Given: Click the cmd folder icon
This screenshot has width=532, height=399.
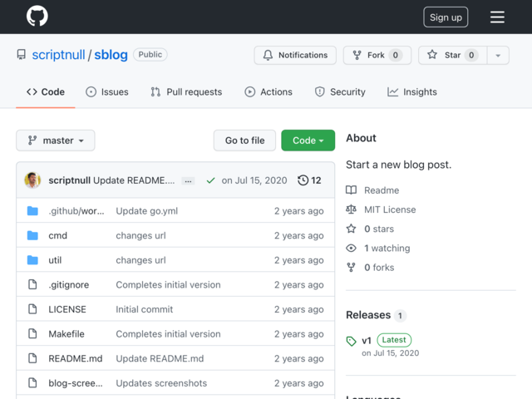Looking at the screenshot, I should (32, 235).
